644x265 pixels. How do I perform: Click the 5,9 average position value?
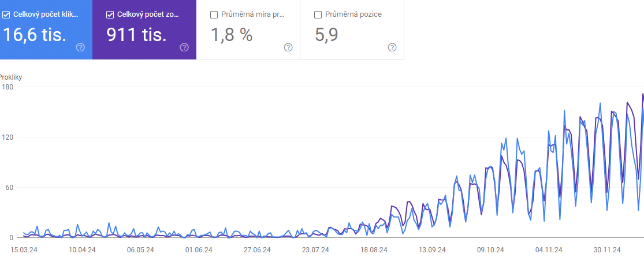(326, 35)
